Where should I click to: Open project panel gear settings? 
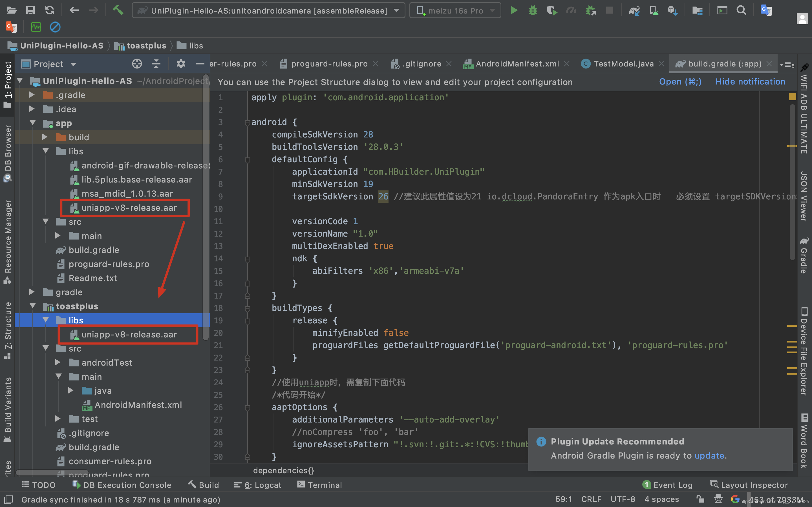[181, 64]
